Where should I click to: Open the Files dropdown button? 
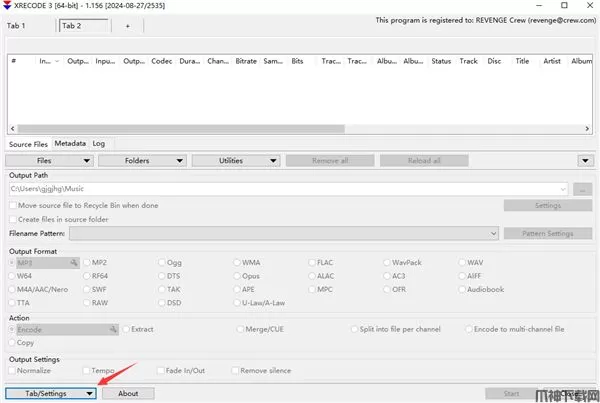[x=51, y=160]
